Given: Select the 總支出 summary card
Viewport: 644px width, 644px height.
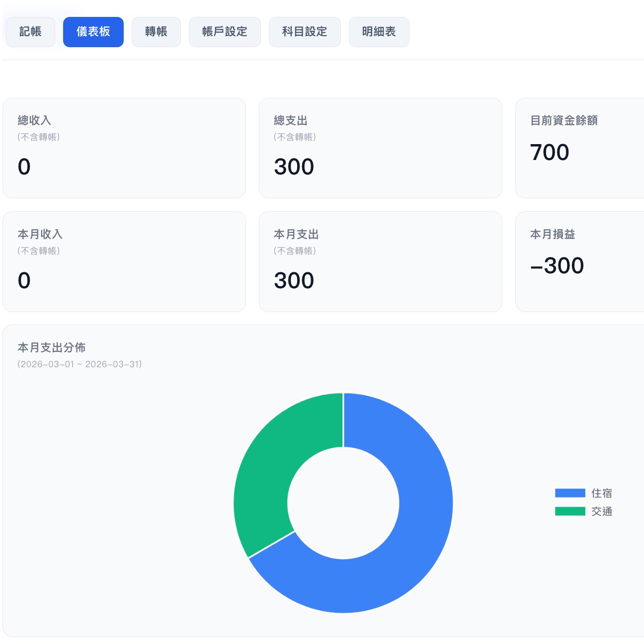Looking at the screenshot, I should tap(380, 148).
